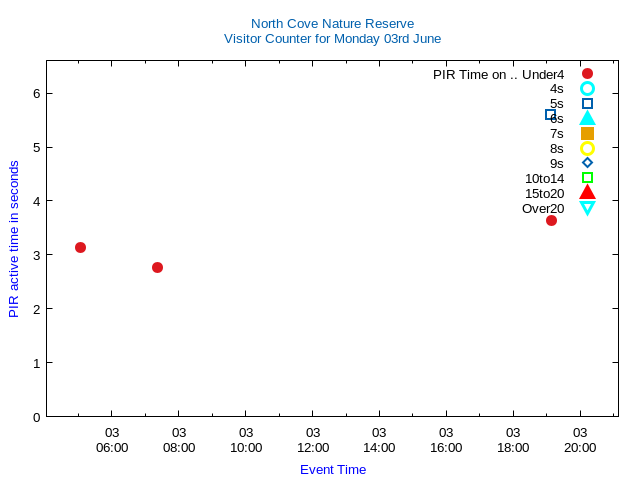Click the earliest red data point near 05:00
The image size is (640, 480).
coord(80,247)
